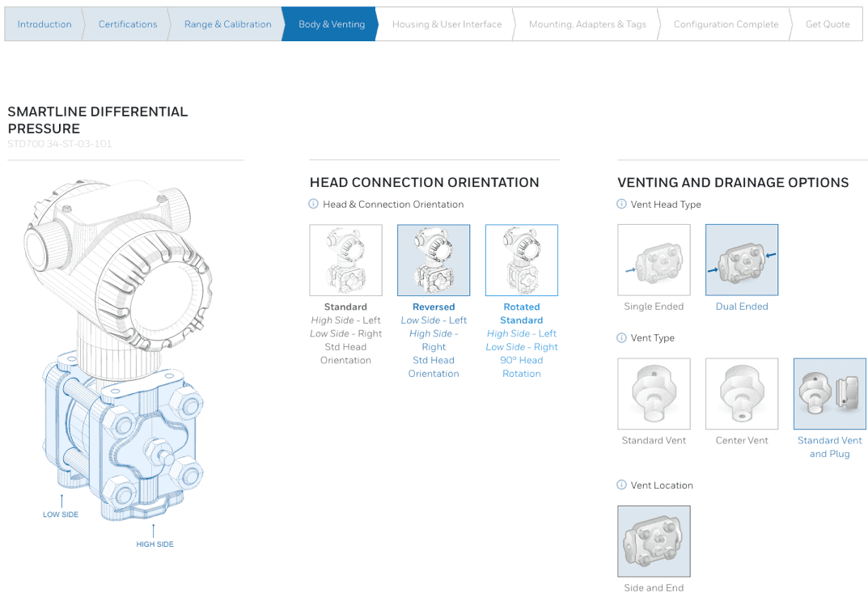The image size is (868, 597).
Task: Click the 'Rotated Standard' label text
Action: [522, 313]
